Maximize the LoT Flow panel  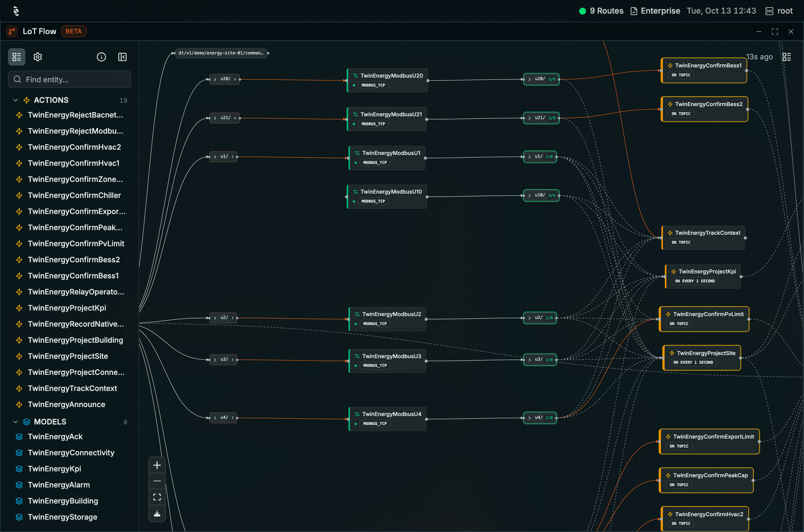coord(775,32)
